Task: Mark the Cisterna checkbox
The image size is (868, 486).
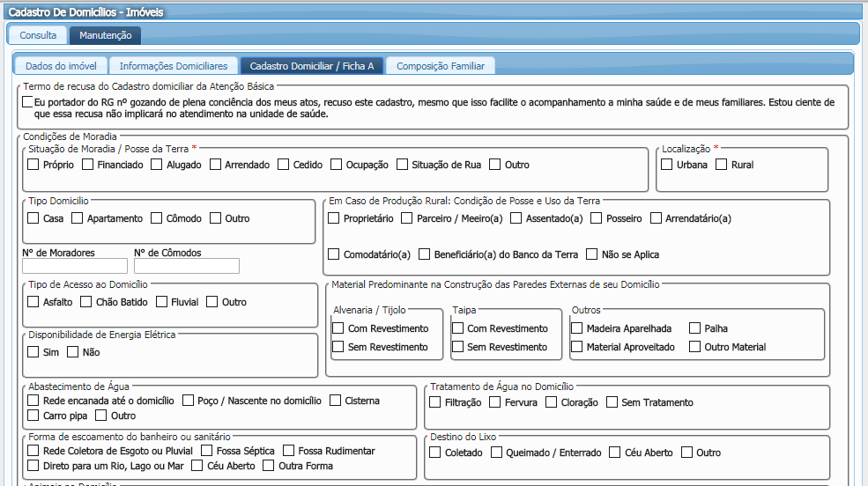Action: pos(335,400)
